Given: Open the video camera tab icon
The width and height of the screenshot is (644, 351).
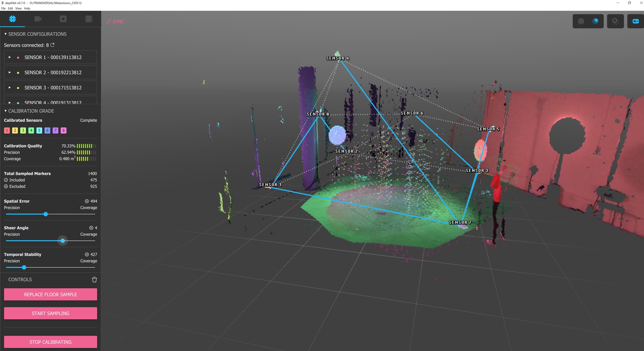Looking at the screenshot, I should point(38,19).
